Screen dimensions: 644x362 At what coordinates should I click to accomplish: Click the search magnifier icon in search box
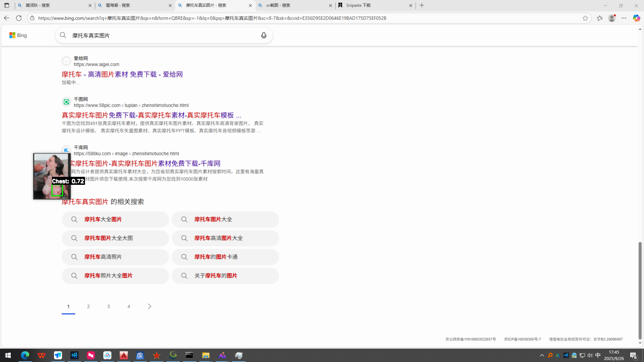pos(63,35)
